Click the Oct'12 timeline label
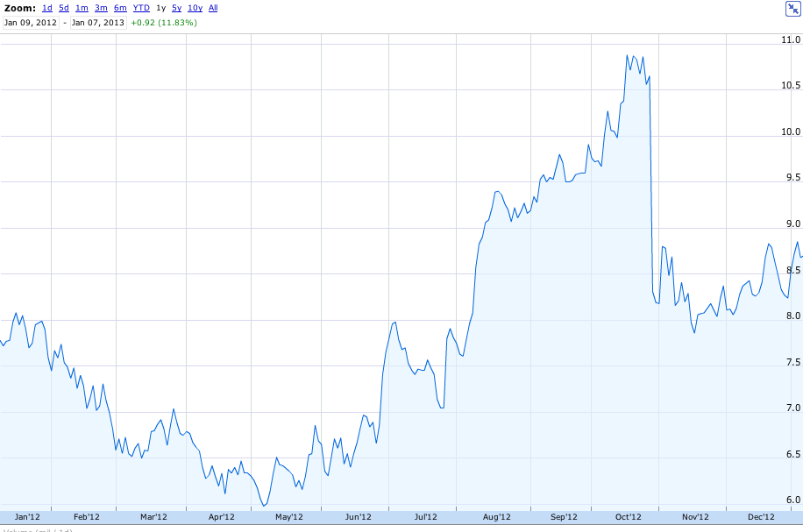 628,517
